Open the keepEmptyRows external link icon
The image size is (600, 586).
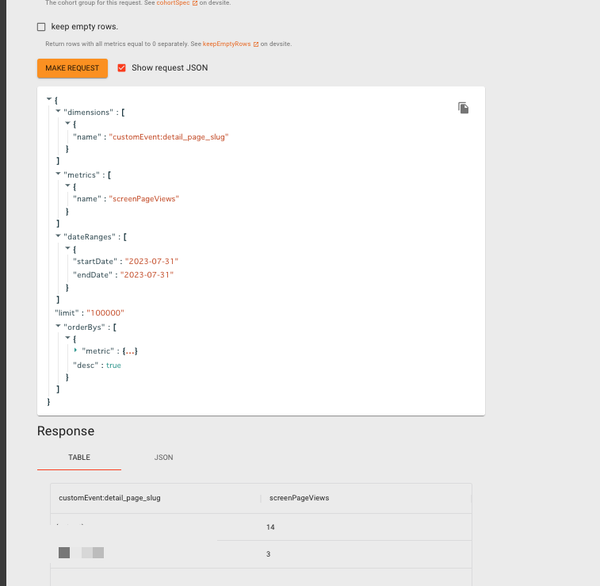(x=256, y=44)
